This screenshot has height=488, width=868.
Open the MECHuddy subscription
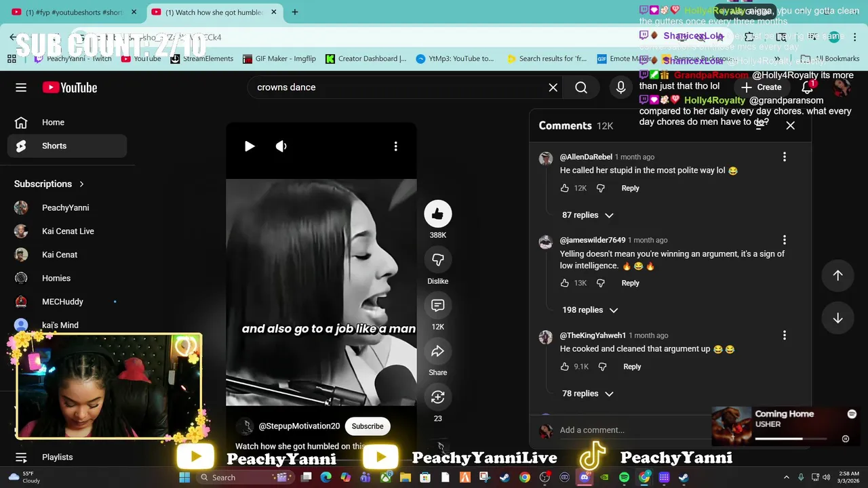[x=67, y=302]
